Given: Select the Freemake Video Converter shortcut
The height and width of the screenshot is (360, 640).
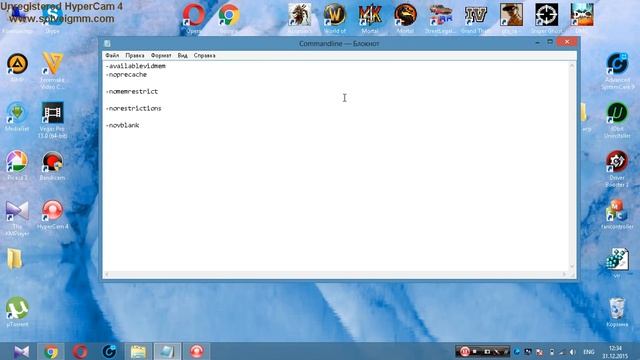Looking at the screenshot, I should coord(52,71).
